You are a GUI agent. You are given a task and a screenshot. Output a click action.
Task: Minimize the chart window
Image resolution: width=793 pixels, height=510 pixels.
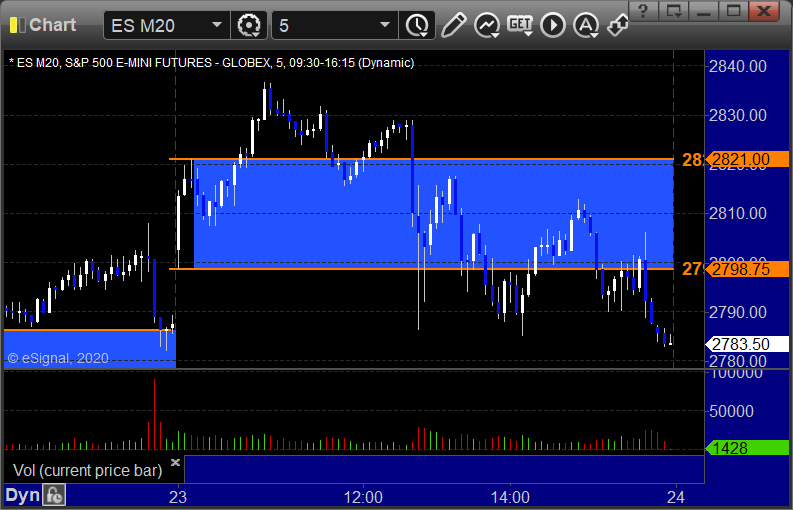pos(703,10)
